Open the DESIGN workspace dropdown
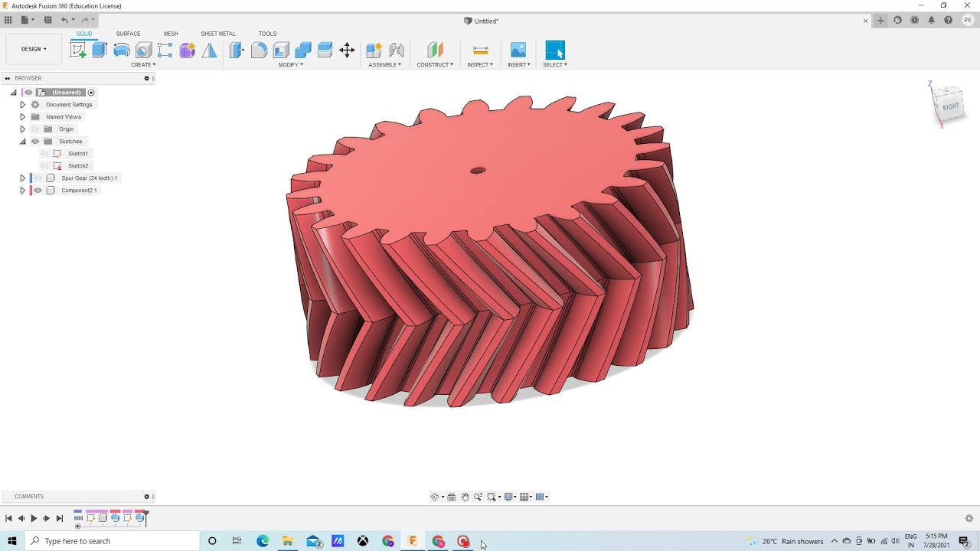The height and width of the screenshot is (551, 980). point(34,49)
